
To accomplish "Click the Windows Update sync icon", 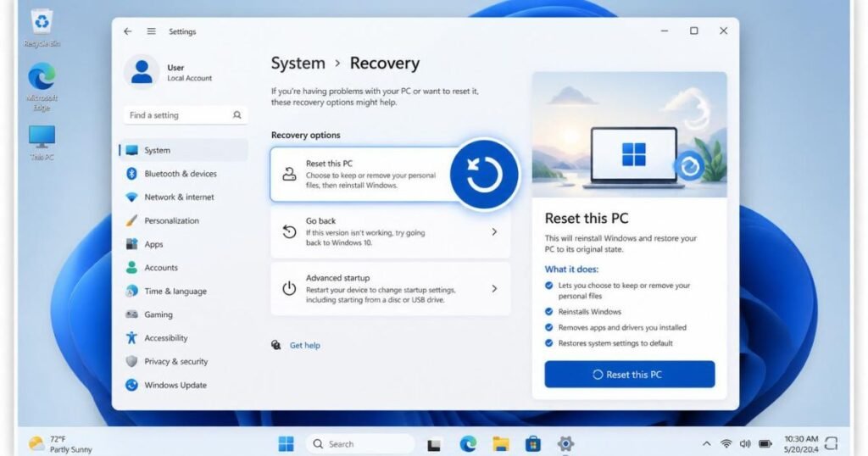I will [131, 385].
